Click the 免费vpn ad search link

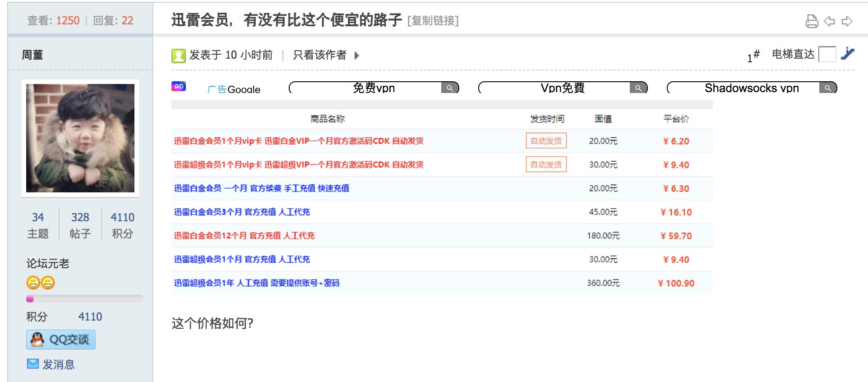pyautogui.click(x=374, y=88)
